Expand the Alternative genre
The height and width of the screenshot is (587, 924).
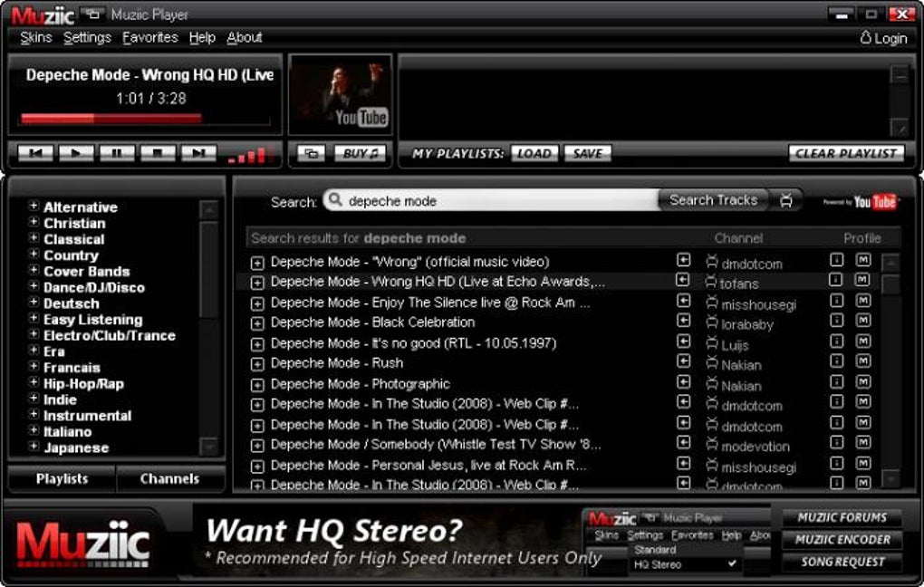(34, 206)
